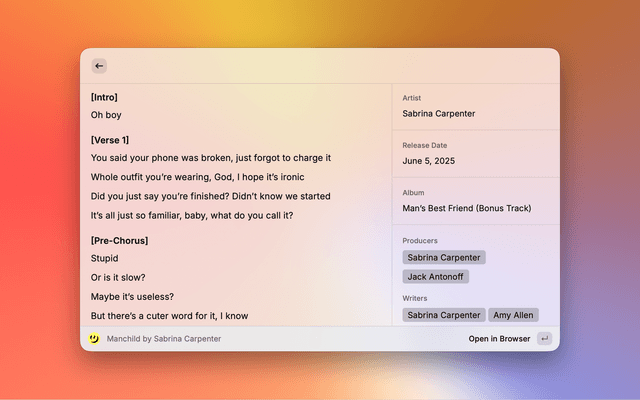This screenshot has width=640, height=400.
Task: Open the lyrics in browser
Action: coord(499,339)
